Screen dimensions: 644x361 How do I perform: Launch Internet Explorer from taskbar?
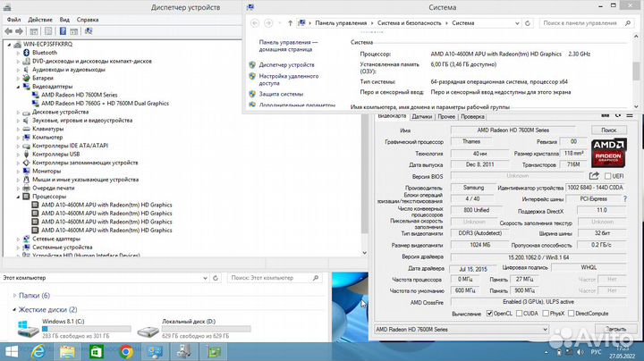tap(38, 352)
